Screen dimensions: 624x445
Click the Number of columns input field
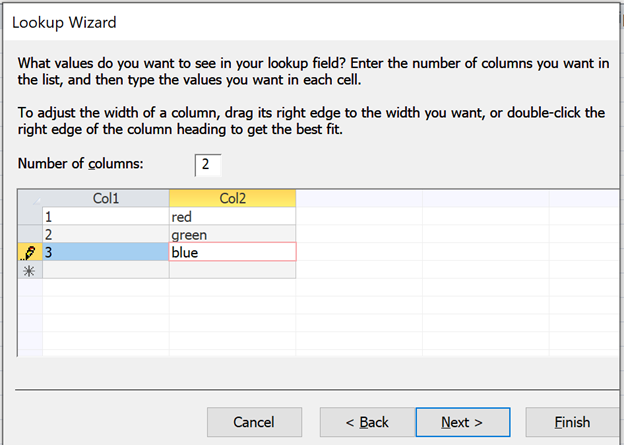pyautogui.click(x=208, y=164)
